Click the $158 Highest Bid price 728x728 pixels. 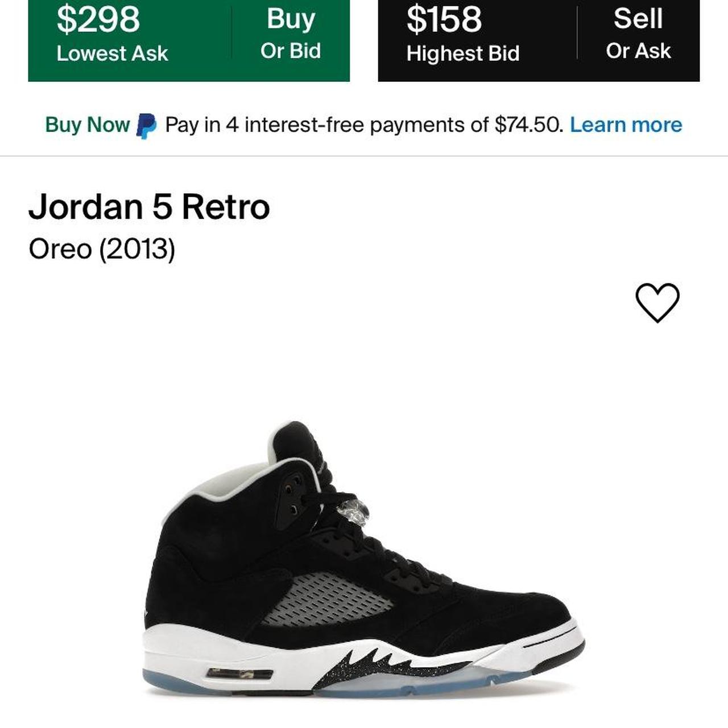444,19
